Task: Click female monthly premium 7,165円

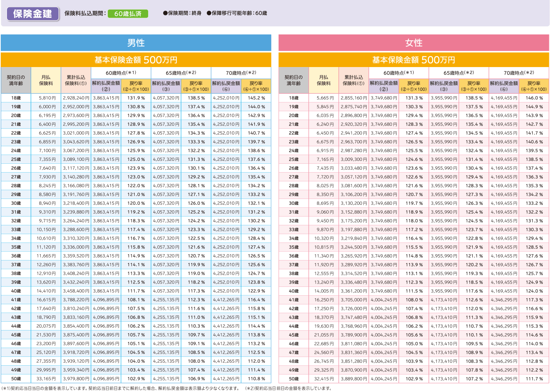Action: coord(325,160)
